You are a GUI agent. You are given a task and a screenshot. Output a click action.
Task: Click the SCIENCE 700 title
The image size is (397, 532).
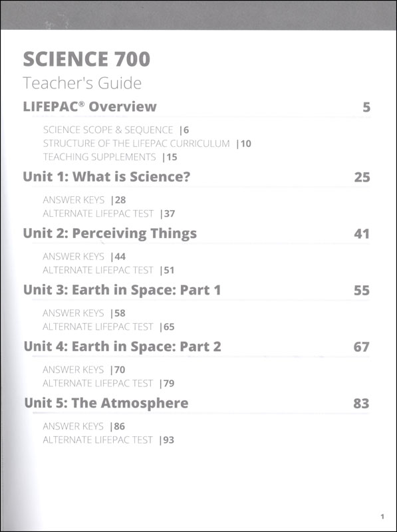pyautogui.click(x=86, y=59)
